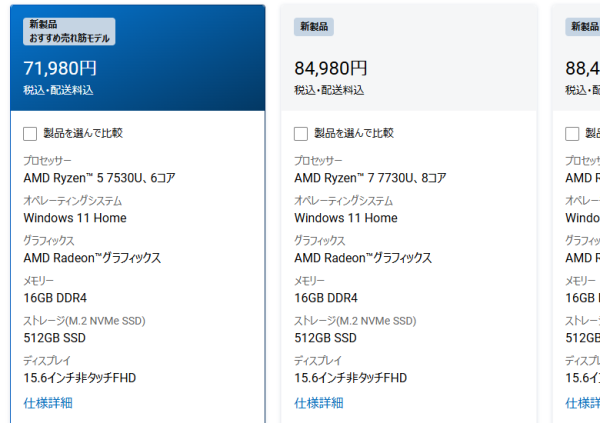Screen dimensions: 600x423
Task: Click ストレージ(M.2 NVMe SSD) label on 71,980円 card
Action: pos(84,321)
